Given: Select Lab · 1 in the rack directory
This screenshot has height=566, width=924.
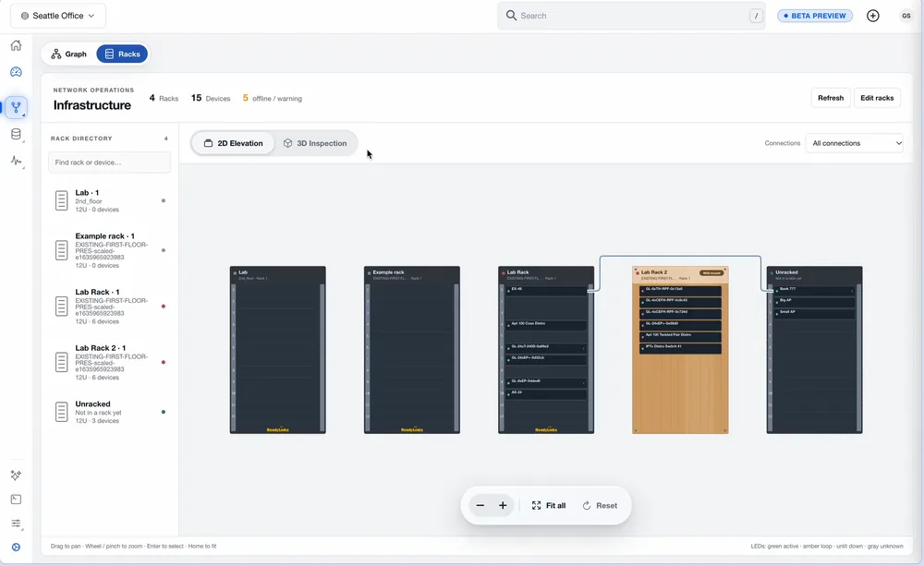Looking at the screenshot, I should coord(110,201).
